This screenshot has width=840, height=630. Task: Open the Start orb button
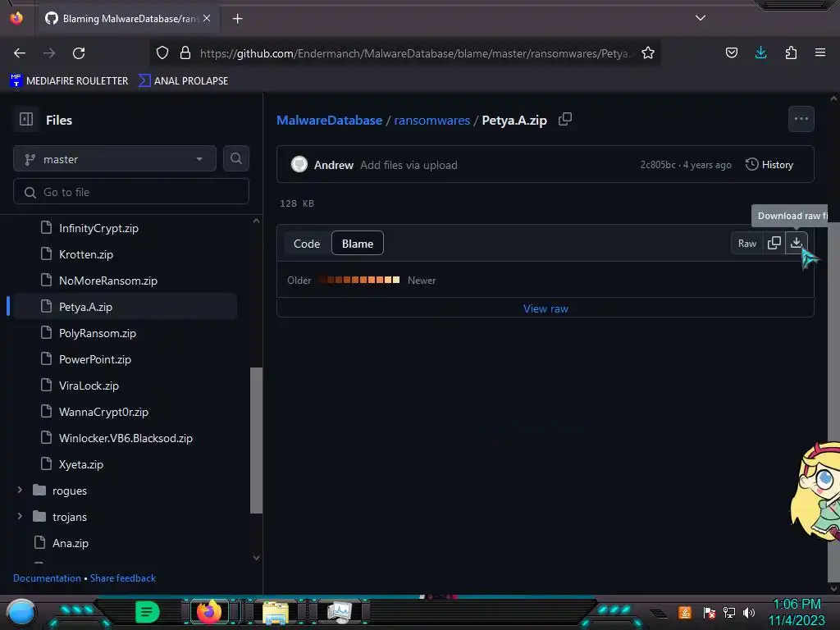(21, 612)
